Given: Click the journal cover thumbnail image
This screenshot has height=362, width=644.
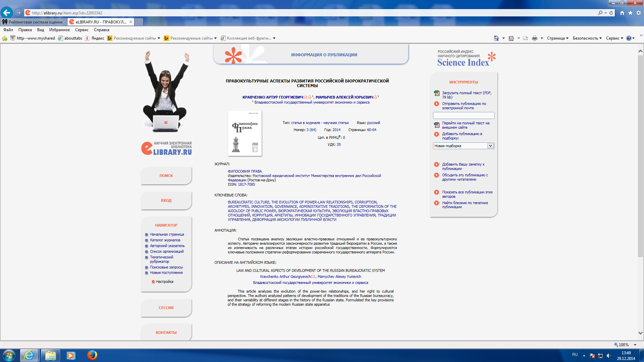Looking at the screenshot, I should [245, 133].
